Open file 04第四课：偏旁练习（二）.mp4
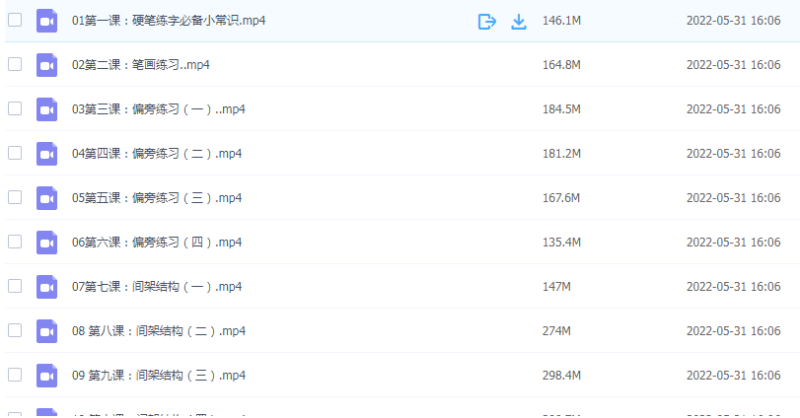The width and height of the screenshot is (800, 418). click(x=157, y=154)
